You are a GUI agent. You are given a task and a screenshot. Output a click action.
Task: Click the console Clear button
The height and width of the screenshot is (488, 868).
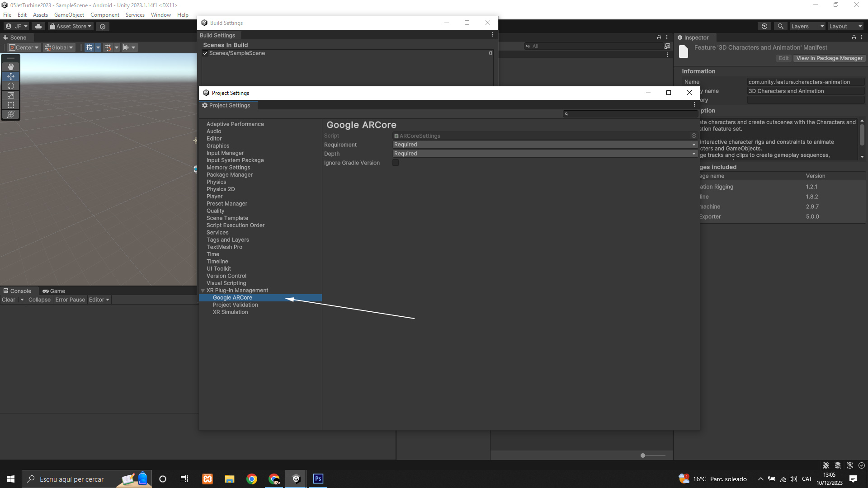coord(9,300)
